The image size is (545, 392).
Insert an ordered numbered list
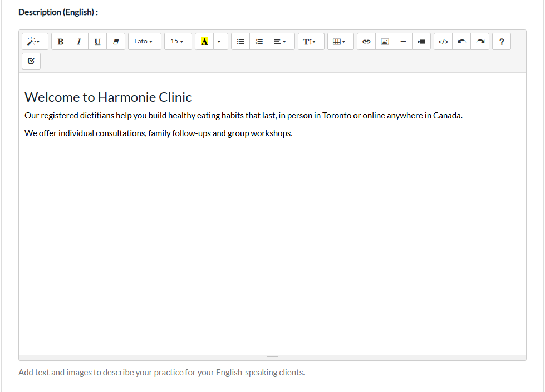point(259,42)
